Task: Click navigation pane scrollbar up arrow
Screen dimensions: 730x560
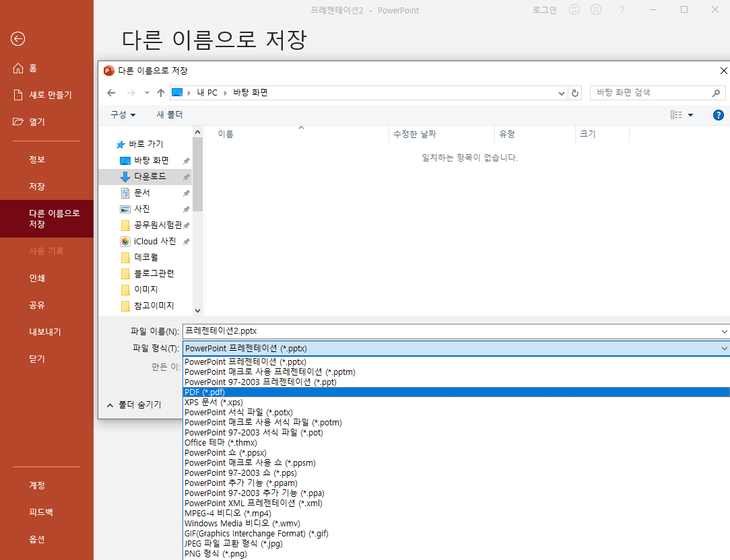Action: click(197, 132)
